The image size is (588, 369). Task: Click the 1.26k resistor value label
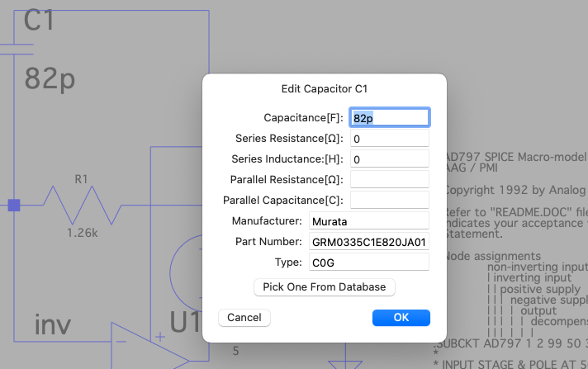pos(82,233)
